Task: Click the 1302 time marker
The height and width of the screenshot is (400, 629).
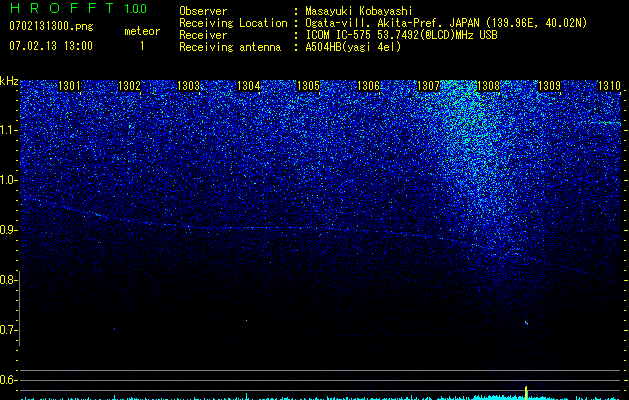Action: [x=130, y=86]
